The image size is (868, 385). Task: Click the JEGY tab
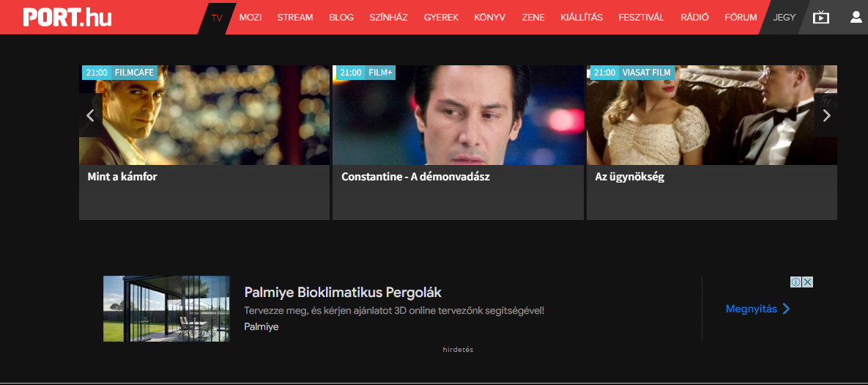784,17
